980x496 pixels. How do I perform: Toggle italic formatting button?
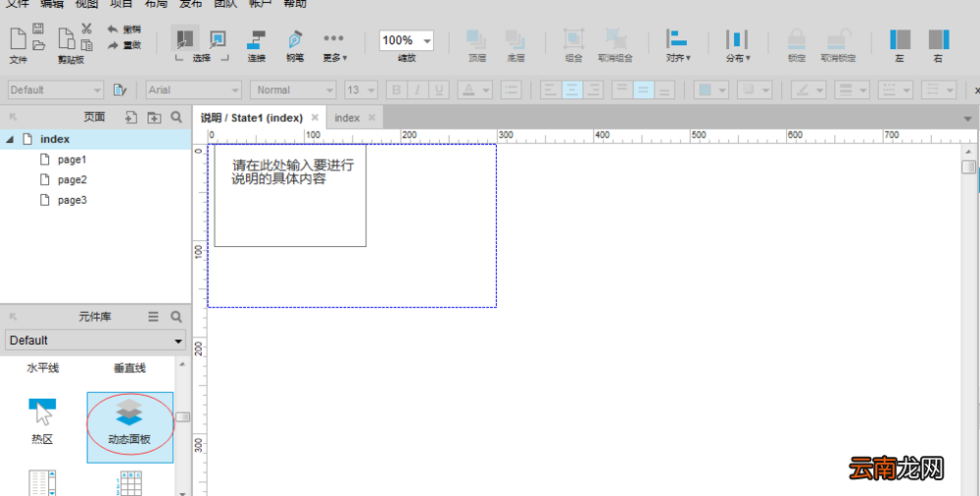417,90
